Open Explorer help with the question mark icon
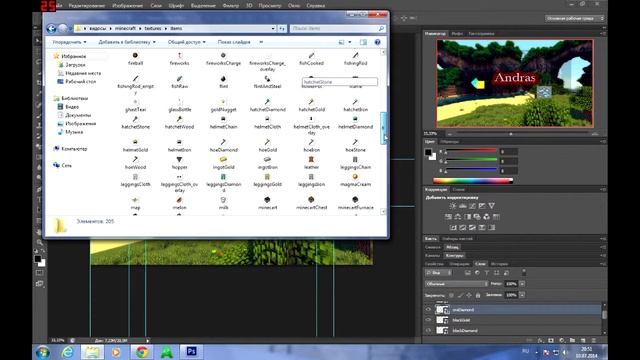 378,42
